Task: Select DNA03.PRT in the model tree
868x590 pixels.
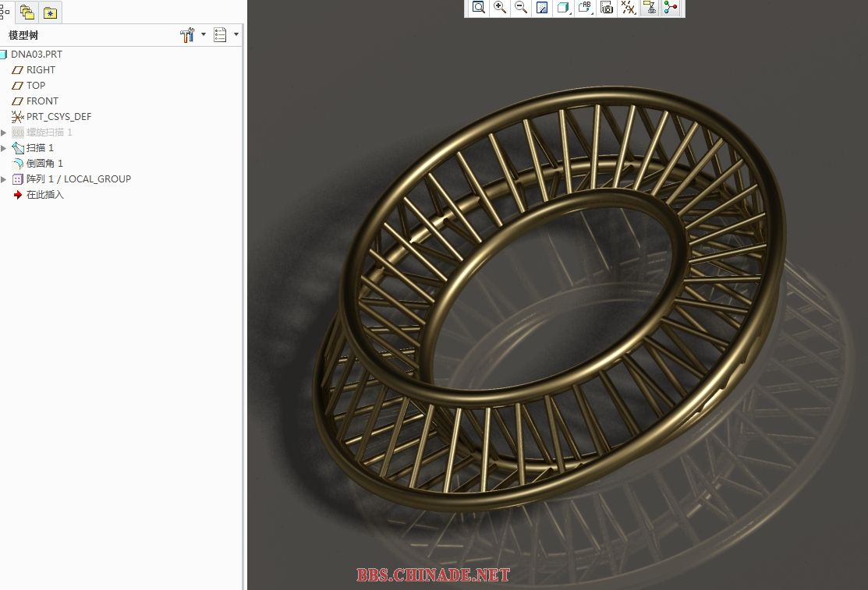Action: point(37,55)
